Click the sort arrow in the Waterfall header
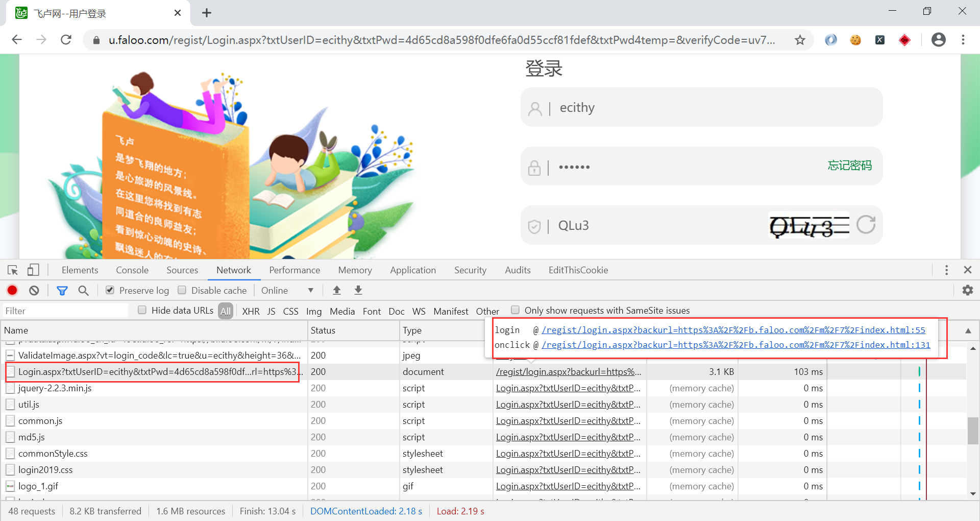Screen dimensions: 980x521 968,330
